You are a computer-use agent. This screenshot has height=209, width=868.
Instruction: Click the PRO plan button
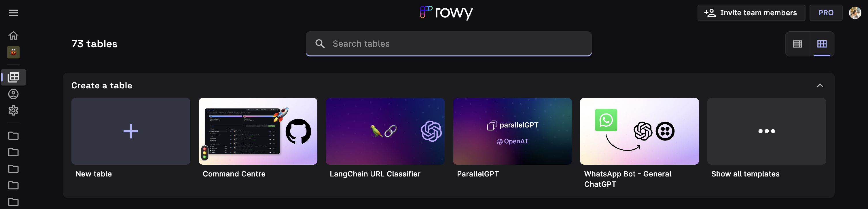(826, 13)
